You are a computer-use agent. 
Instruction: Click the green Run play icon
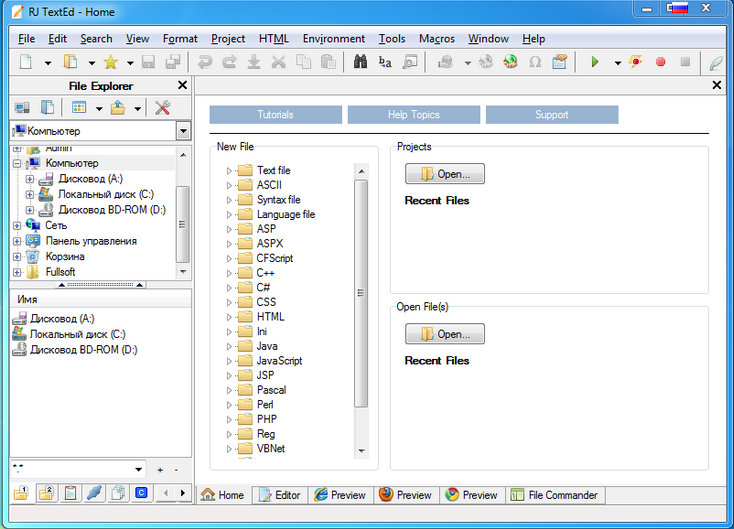point(595,62)
